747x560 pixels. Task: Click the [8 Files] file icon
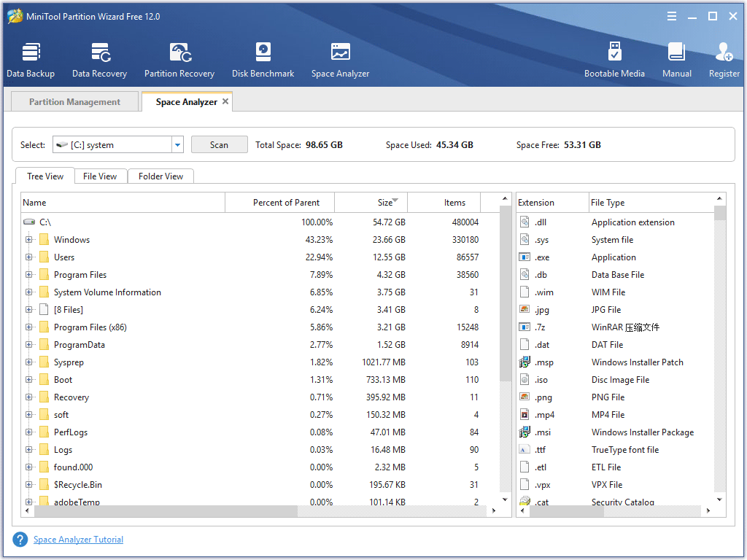44,309
